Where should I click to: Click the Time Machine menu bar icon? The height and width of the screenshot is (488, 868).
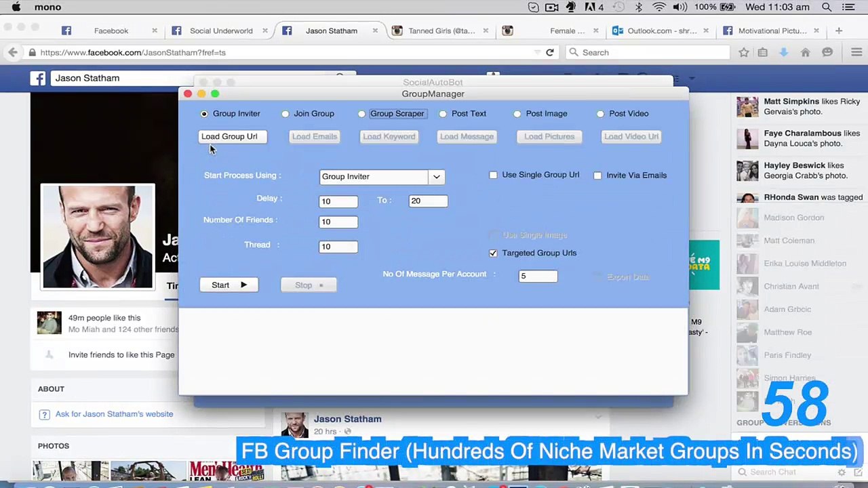tap(618, 7)
